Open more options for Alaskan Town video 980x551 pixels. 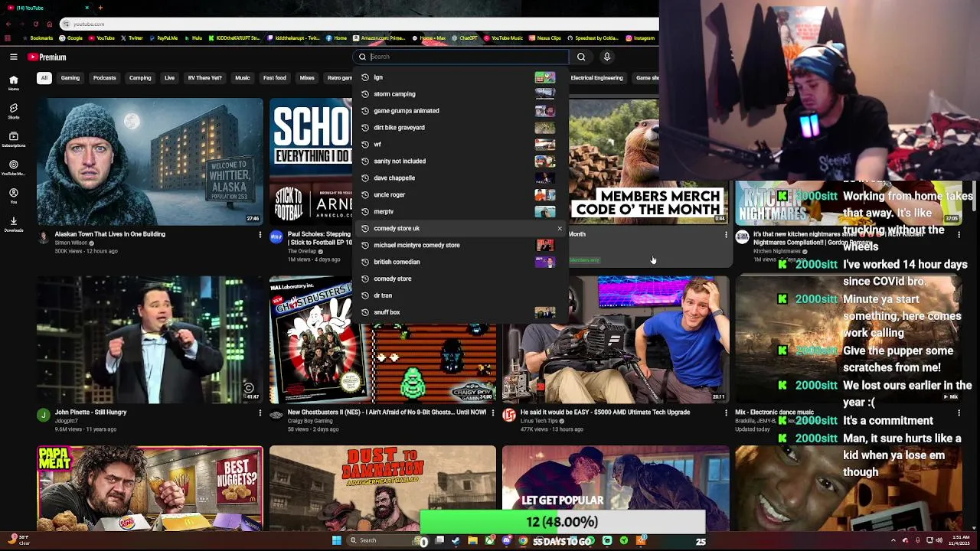coord(260,235)
